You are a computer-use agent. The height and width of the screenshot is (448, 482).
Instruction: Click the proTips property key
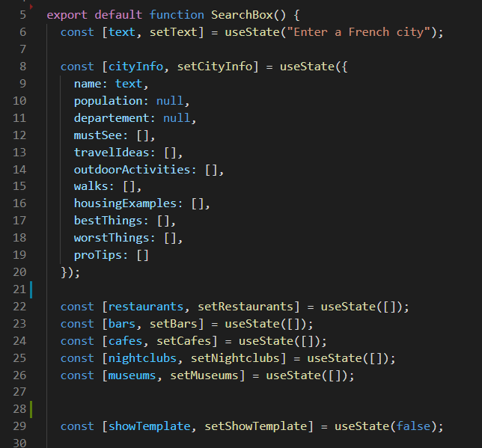(x=98, y=255)
